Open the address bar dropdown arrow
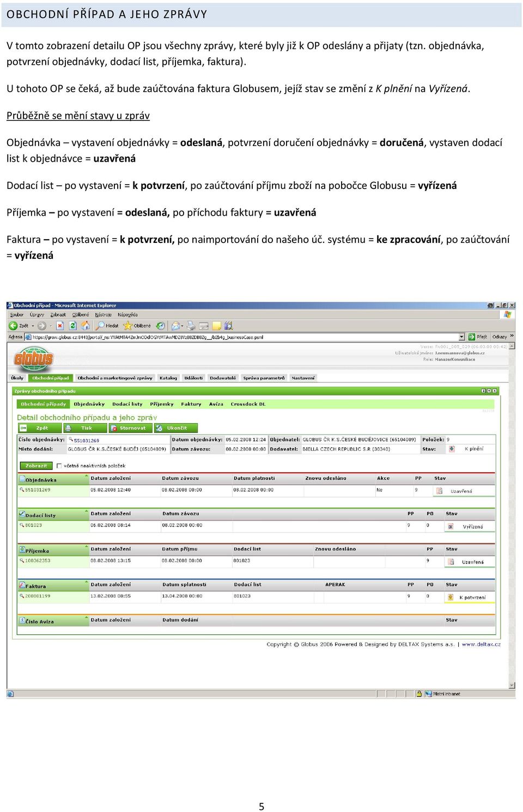Image resolution: width=523 pixels, height=812 pixels. pos(461,337)
